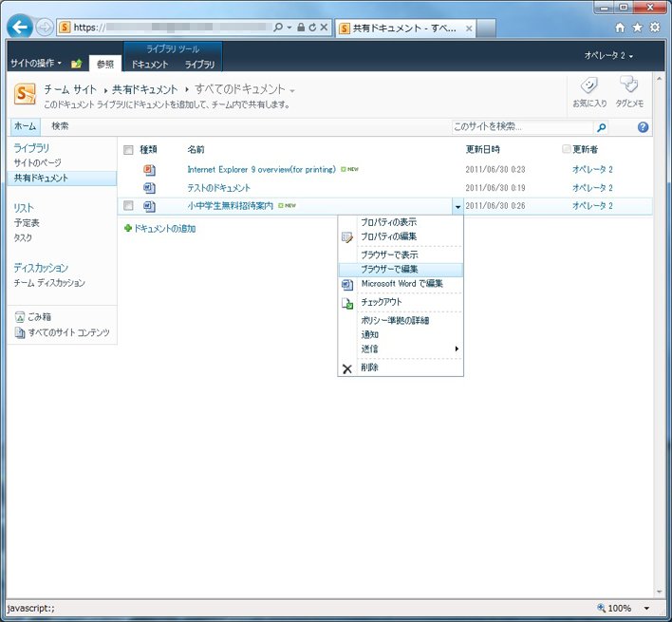The image size is (672, 622).
Task: Open サイトの操作 dropdown menu
Action: tap(36, 64)
